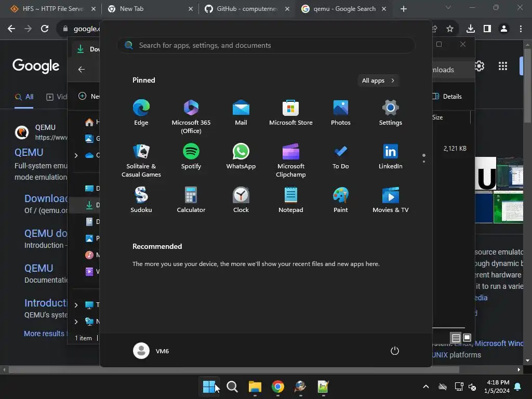Open Chrome downloads icon
Image resolution: width=532 pixels, height=399 pixels.
pyautogui.click(x=470, y=29)
